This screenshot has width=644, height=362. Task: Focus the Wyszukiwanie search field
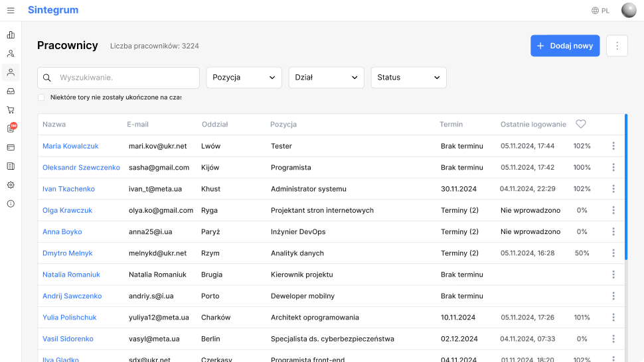coord(126,78)
